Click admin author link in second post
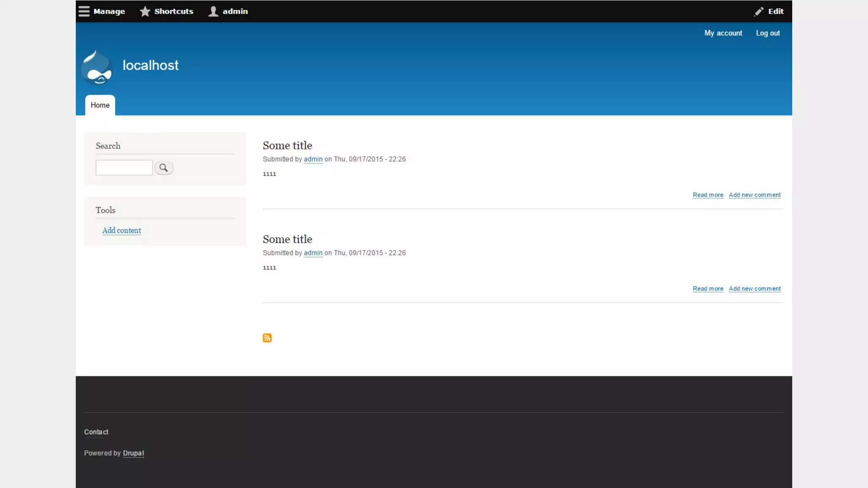Image resolution: width=868 pixels, height=488 pixels. tap(313, 253)
